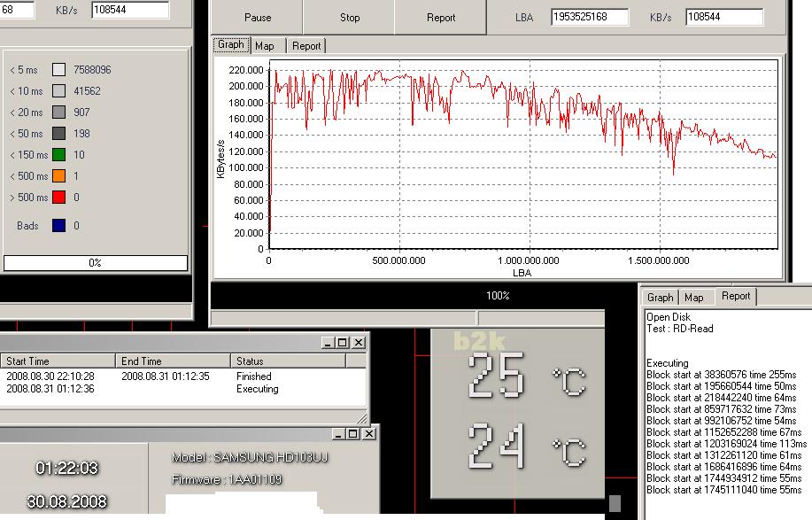
Task: Maximize the drive info window
Action: coord(353,433)
